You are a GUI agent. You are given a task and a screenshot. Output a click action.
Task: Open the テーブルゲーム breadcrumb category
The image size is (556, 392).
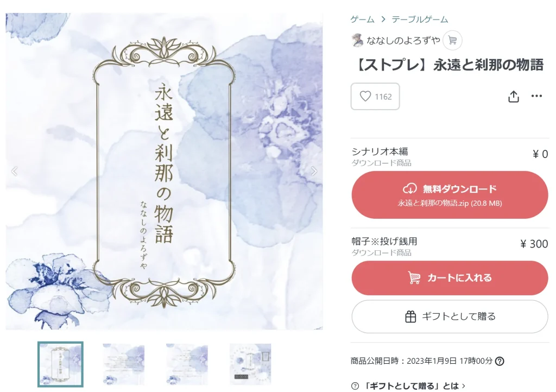click(x=420, y=20)
